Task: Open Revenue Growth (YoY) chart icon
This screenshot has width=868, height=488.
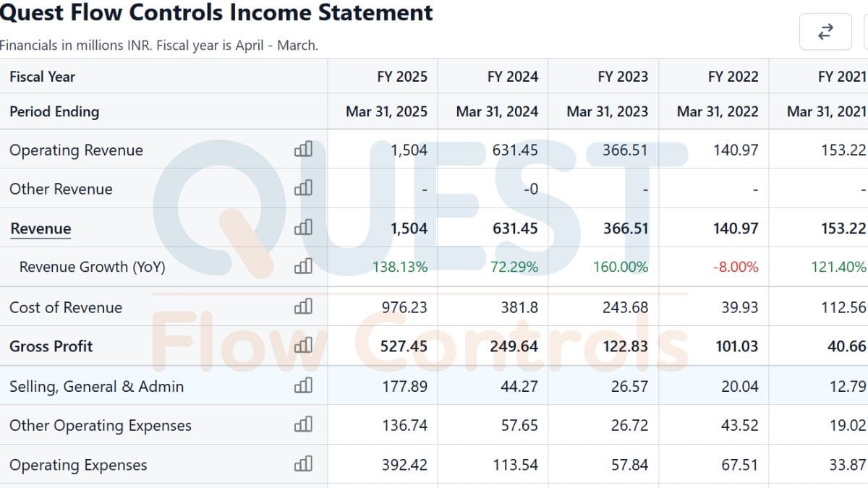Action: pos(303,267)
